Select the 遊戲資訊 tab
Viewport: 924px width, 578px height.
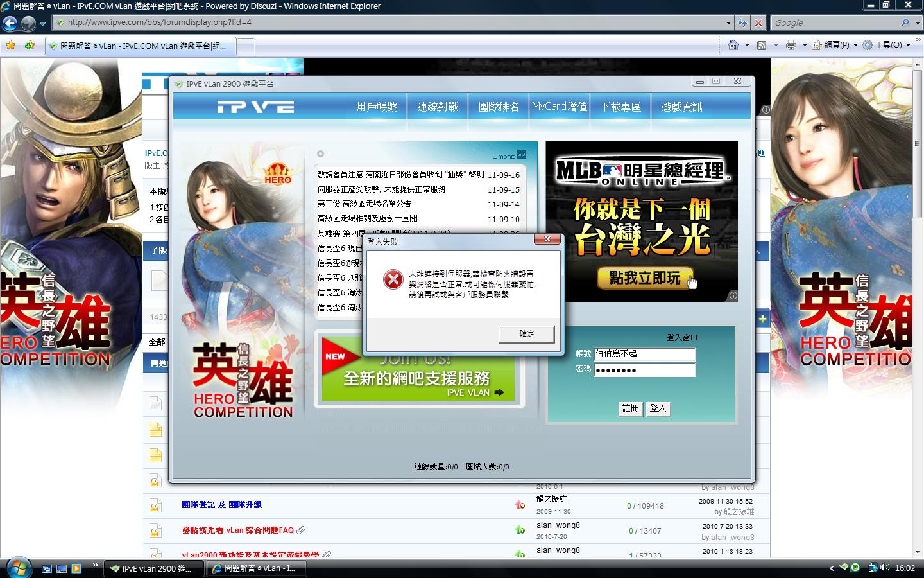pyautogui.click(x=681, y=107)
